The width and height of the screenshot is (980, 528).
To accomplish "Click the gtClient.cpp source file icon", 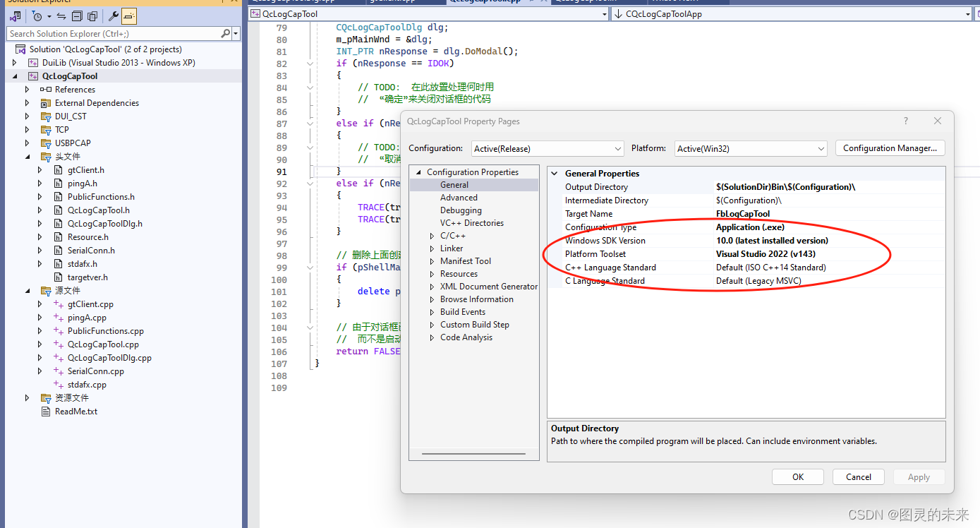I will [59, 304].
